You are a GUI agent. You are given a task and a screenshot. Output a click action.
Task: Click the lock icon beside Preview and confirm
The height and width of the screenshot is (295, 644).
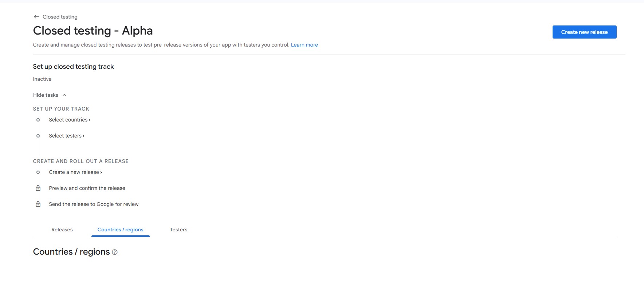(38, 188)
